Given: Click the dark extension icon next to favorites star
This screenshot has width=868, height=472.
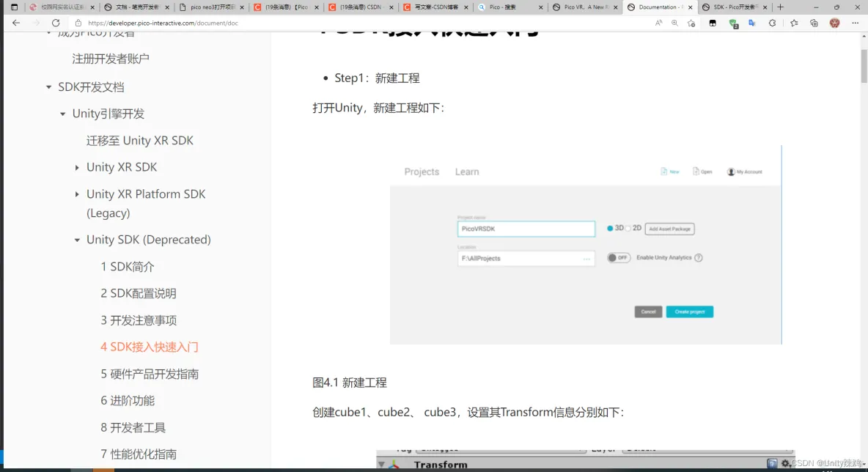Looking at the screenshot, I should point(713,23).
